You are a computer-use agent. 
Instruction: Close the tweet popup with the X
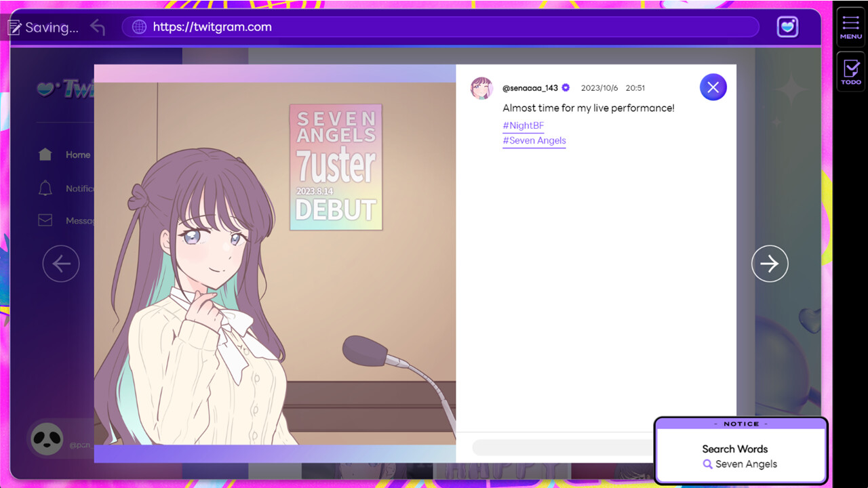coord(713,87)
